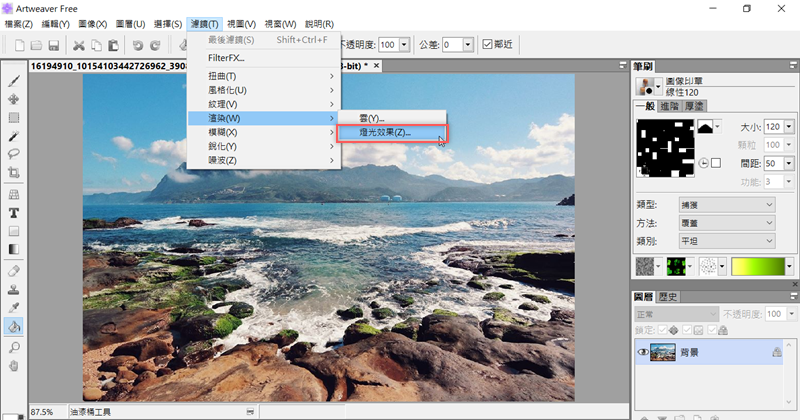Switch to the 進階 brush tab

[669, 106]
